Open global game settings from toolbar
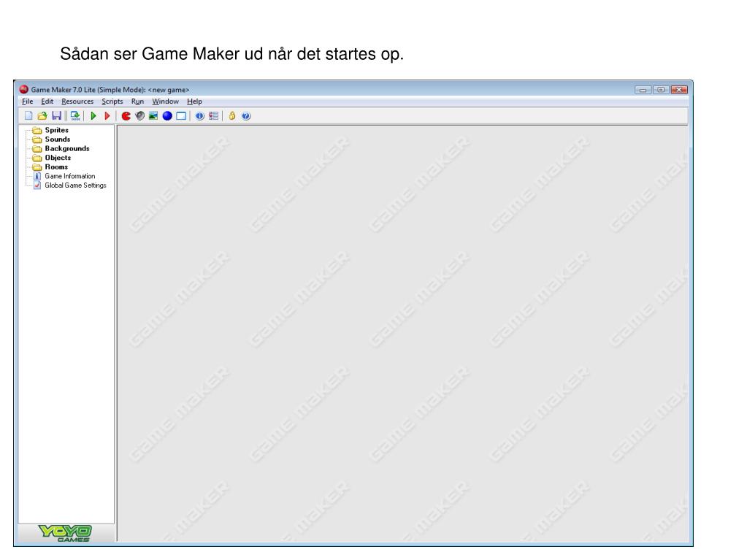747x560 pixels. point(213,115)
